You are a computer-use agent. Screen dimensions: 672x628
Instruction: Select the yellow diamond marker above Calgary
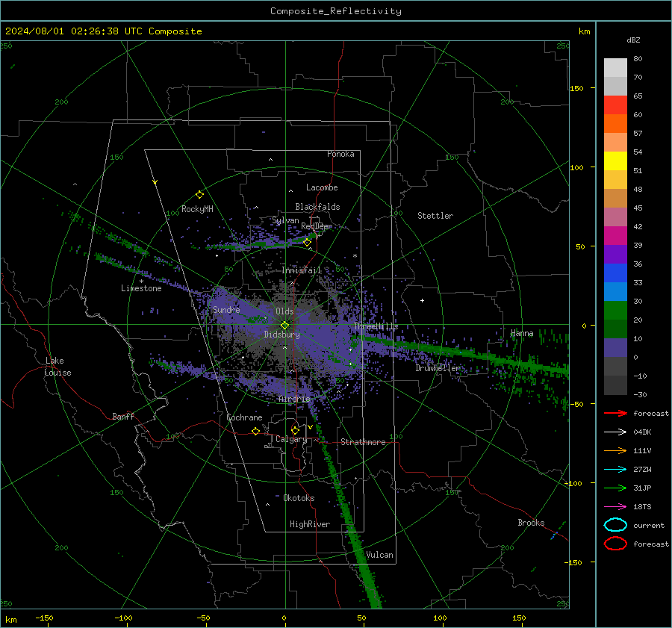click(295, 430)
